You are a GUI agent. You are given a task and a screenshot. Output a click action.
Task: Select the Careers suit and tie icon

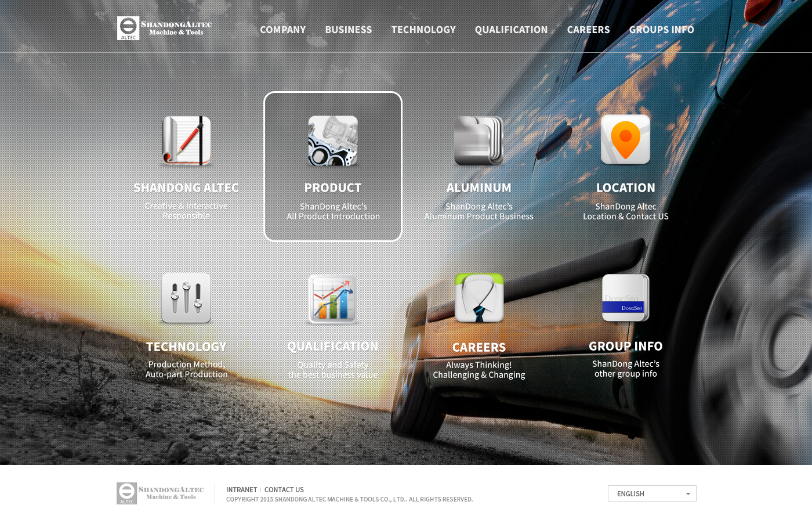coord(479,298)
